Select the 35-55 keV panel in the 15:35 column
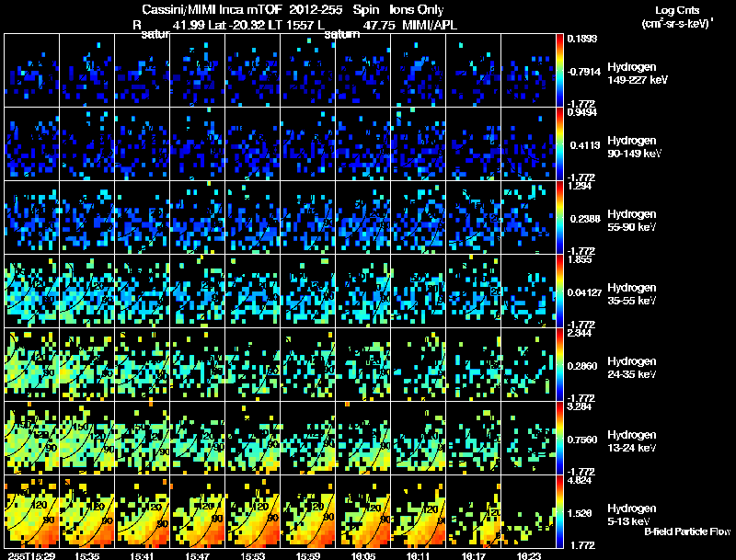Screen dimensions: 736x560 (86, 291)
